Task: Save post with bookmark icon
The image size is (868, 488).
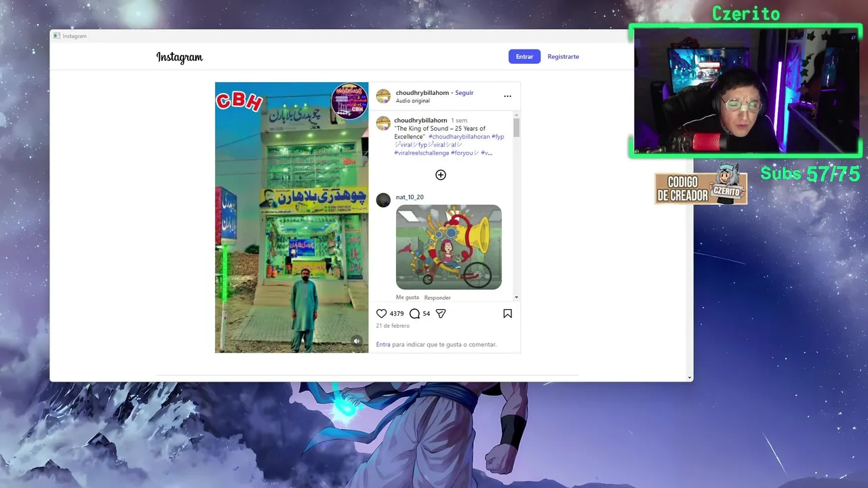Action: (x=507, y=314)
